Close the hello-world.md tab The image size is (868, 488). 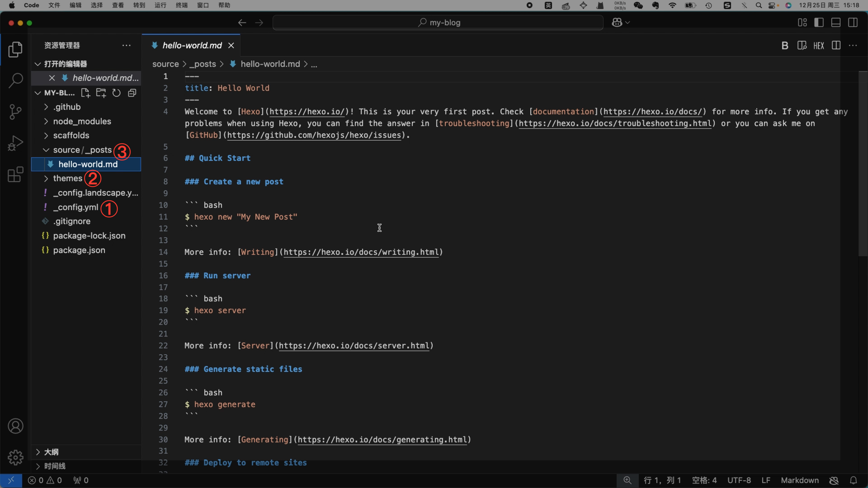pos(231,45)
